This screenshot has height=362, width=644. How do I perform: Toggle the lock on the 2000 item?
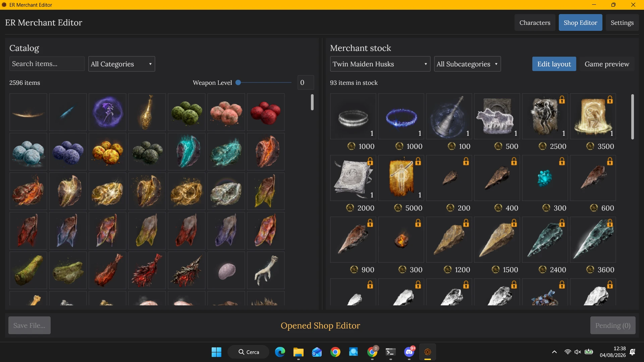(x=370, y=161)
